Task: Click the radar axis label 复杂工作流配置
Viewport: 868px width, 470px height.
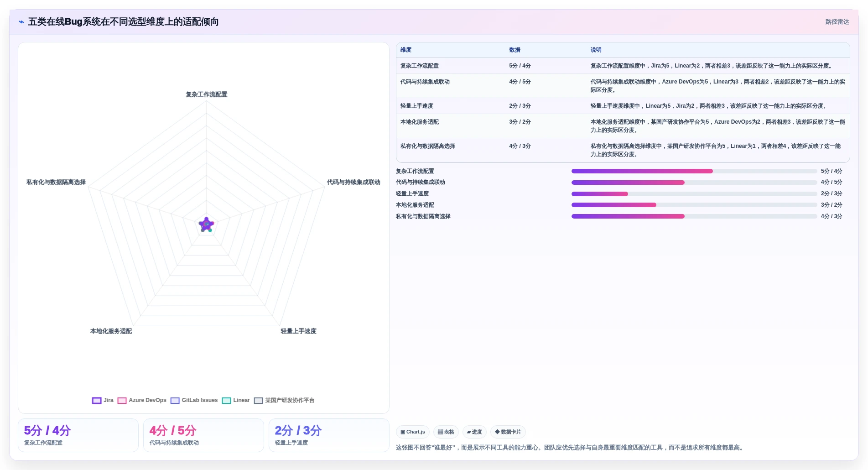Action: (x=206, y=94)
